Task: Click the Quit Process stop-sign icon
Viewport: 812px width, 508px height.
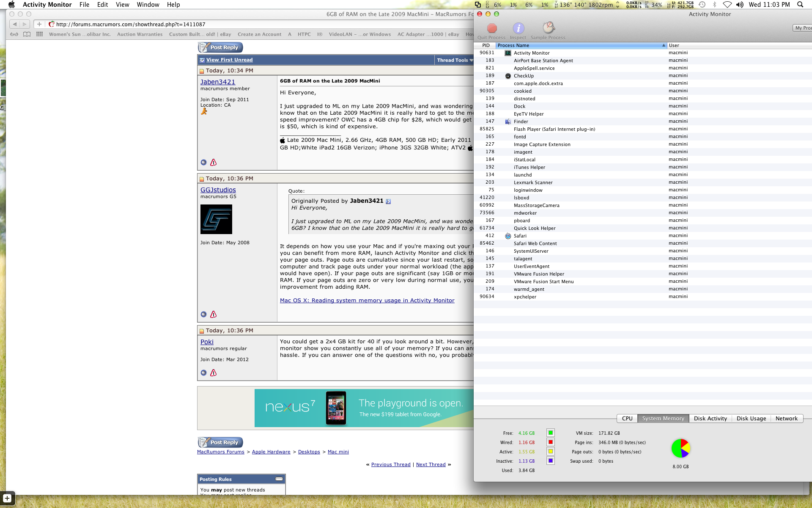Action: (x=491, y=28)
